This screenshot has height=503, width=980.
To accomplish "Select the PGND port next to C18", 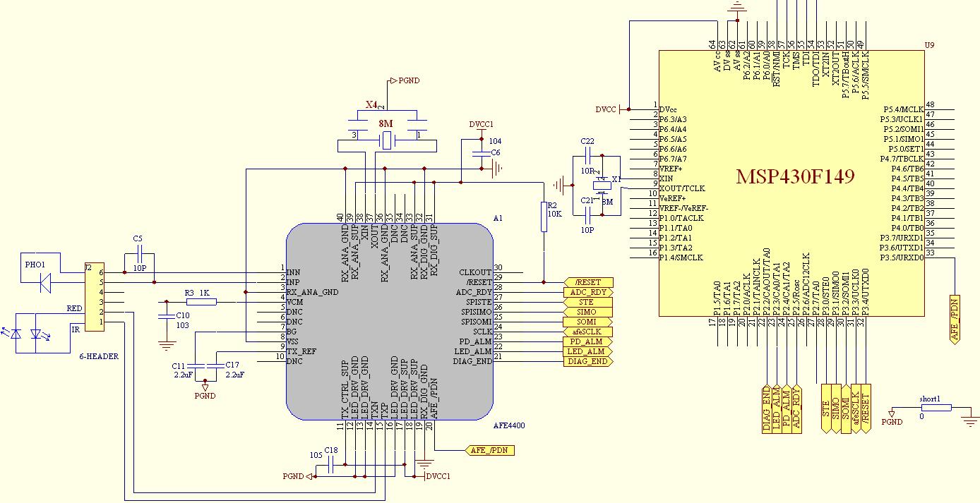I will (x=297, y=476).
